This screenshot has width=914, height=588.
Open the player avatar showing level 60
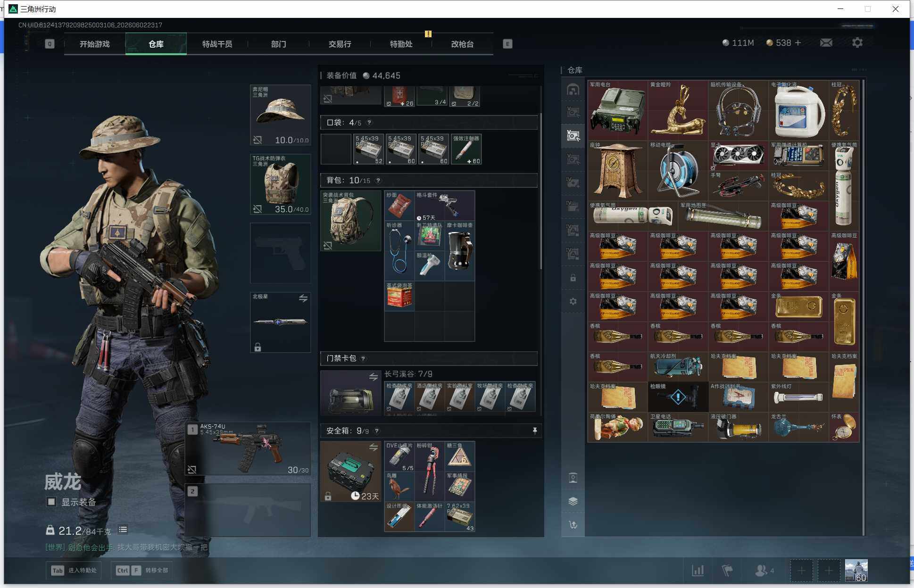856,571
